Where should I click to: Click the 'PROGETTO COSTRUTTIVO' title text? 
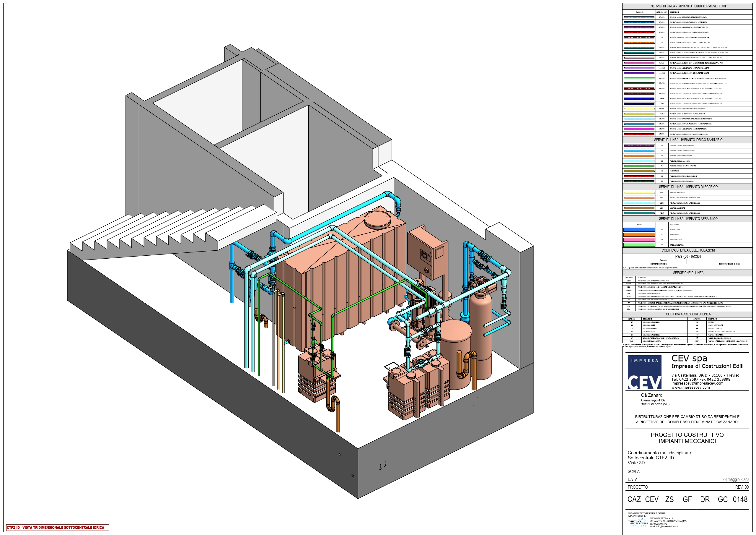point(687,435)
